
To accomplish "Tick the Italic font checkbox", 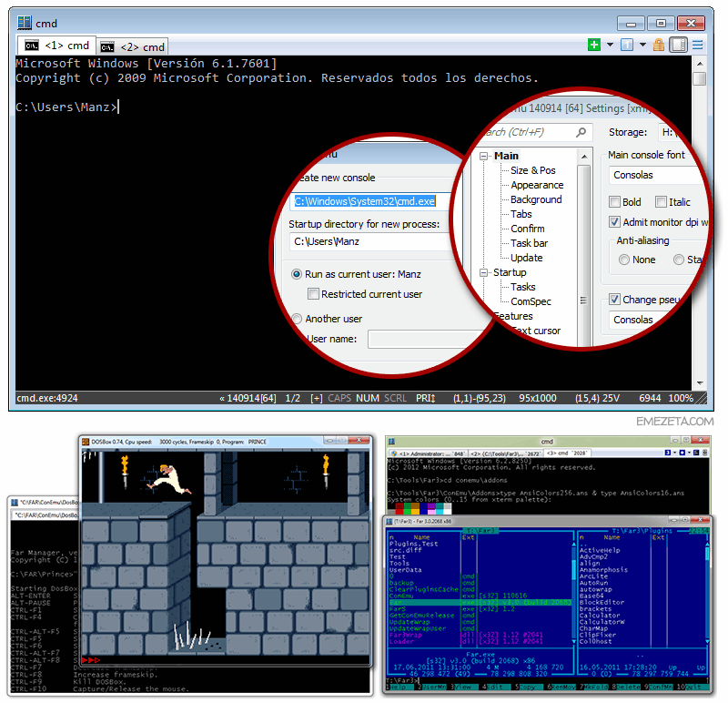I will tap(661, 202).
